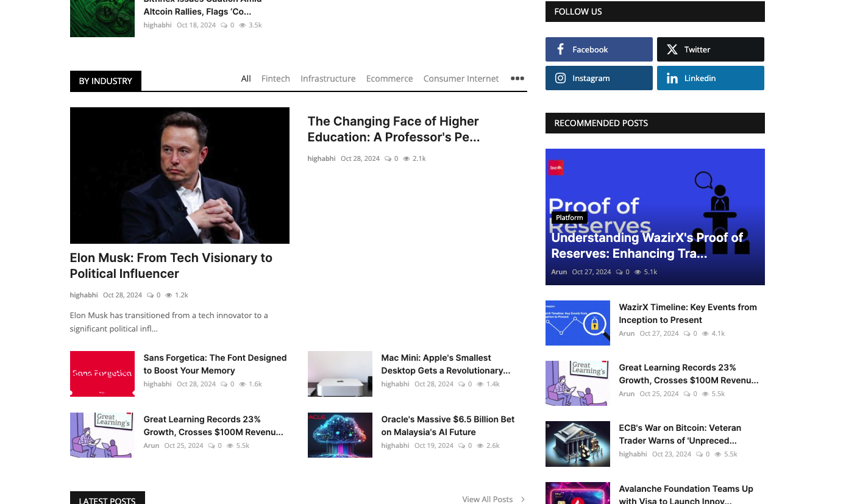The image size is (846, 504).
Task: Open the Consumer Internet tab
Action: click(x=461, y=79)
